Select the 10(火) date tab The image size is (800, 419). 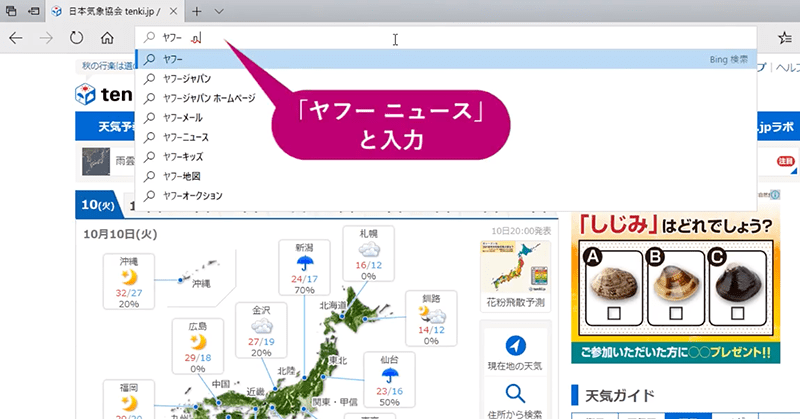tap(98, 205)
